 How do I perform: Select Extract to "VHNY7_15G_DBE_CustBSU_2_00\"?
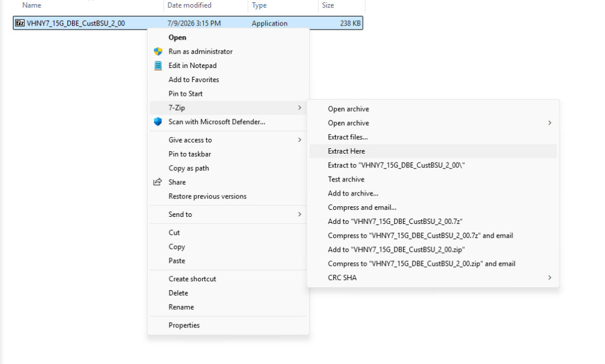[x=433, y=165]
